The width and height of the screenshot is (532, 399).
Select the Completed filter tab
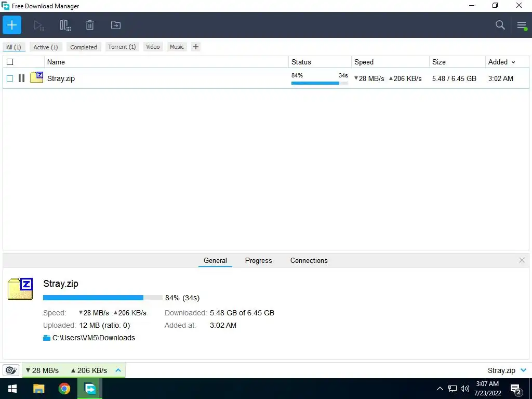84,47
